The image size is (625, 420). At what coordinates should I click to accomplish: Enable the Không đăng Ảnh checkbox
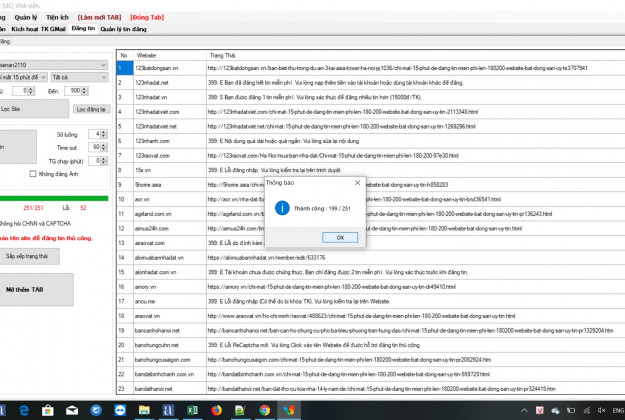click(33, 173)
